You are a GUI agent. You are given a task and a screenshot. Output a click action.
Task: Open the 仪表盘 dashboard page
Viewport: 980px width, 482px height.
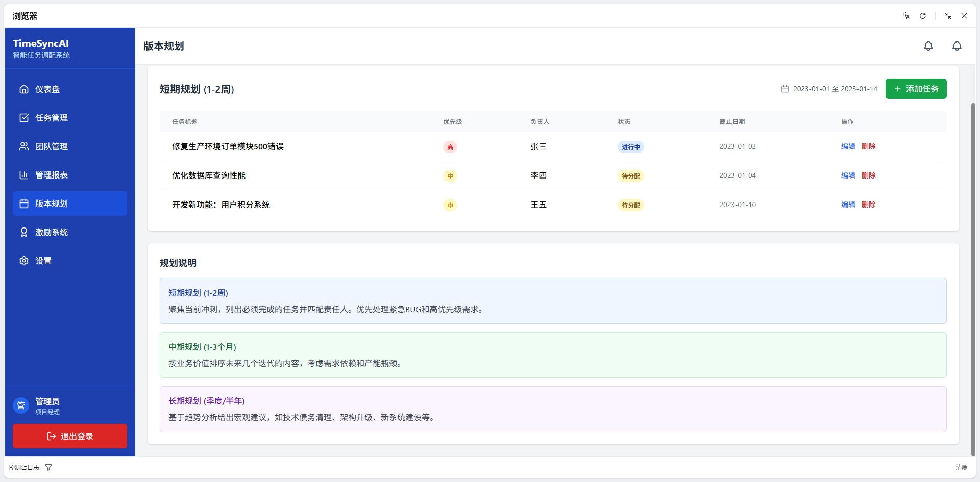(70, 89)
